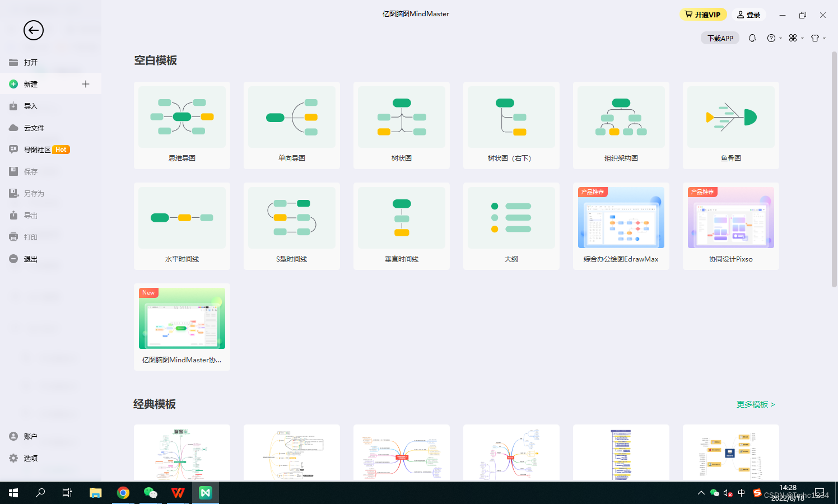This screenshot has height=504, width=838.
Task: Click the plus icon beside 新建
Action: 86,84
